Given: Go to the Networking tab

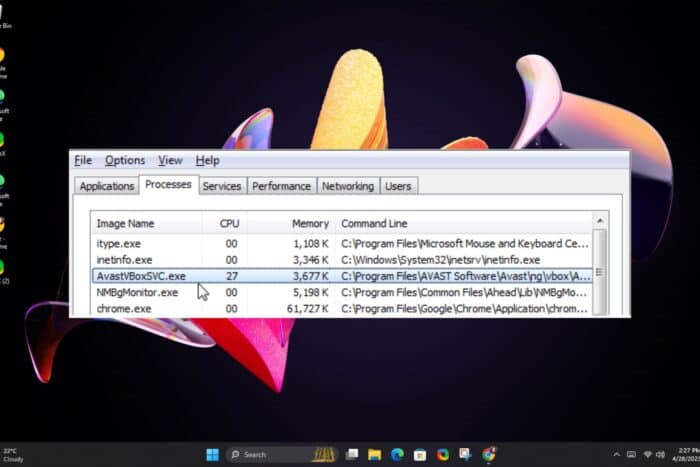Looking at the screenshot, I should [x=347, y=186].
